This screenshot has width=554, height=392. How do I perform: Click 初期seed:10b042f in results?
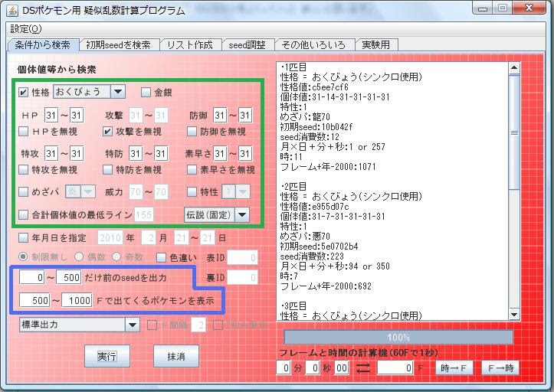pos(316,127)
